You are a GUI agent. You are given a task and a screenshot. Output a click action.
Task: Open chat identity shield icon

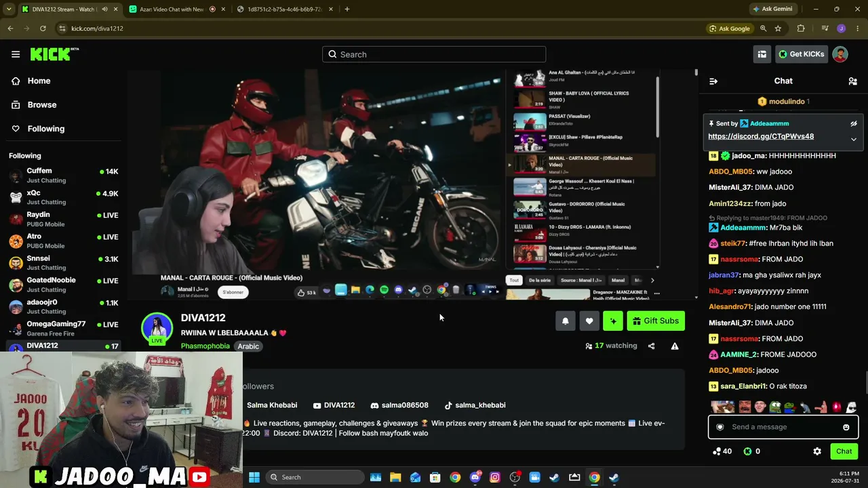[x=720, y=427]
